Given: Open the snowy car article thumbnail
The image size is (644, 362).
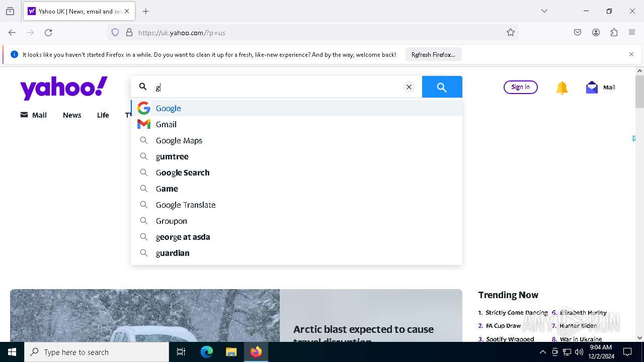Looking at the screenshot, I should coord(145,316).
